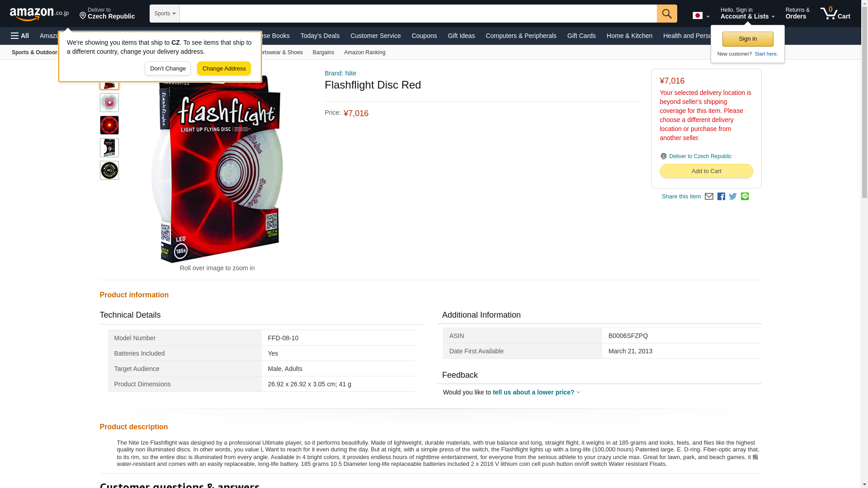Click the Change Address button
Image resolution: width=868 pixels, height=488 pixels.
coord(224,69)
